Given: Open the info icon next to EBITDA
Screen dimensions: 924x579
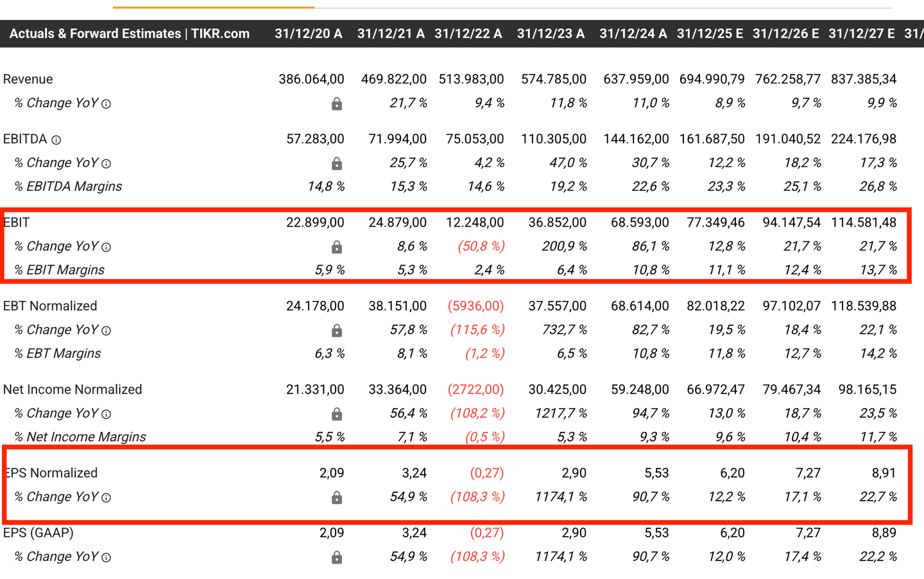Looking at the screenshot, I should pyautogui.click(x=56, y=140).
